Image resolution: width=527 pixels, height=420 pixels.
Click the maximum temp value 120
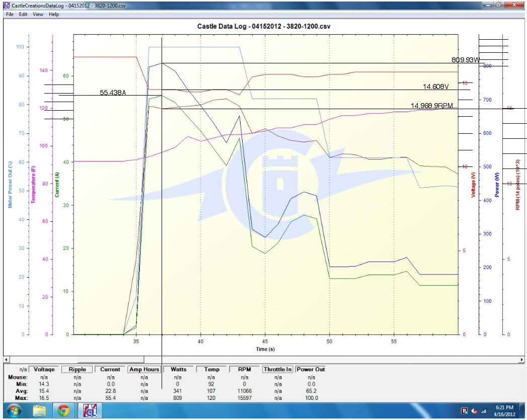(211, 398)
